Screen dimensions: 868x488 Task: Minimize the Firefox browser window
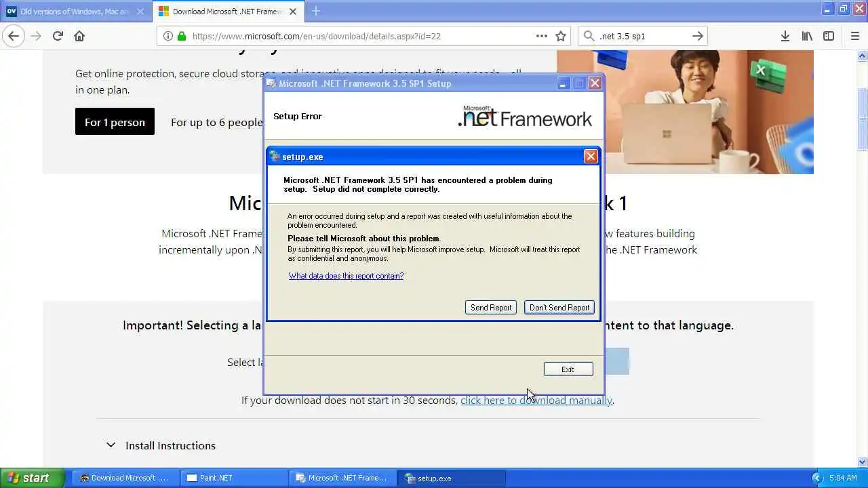pos(827,9)
